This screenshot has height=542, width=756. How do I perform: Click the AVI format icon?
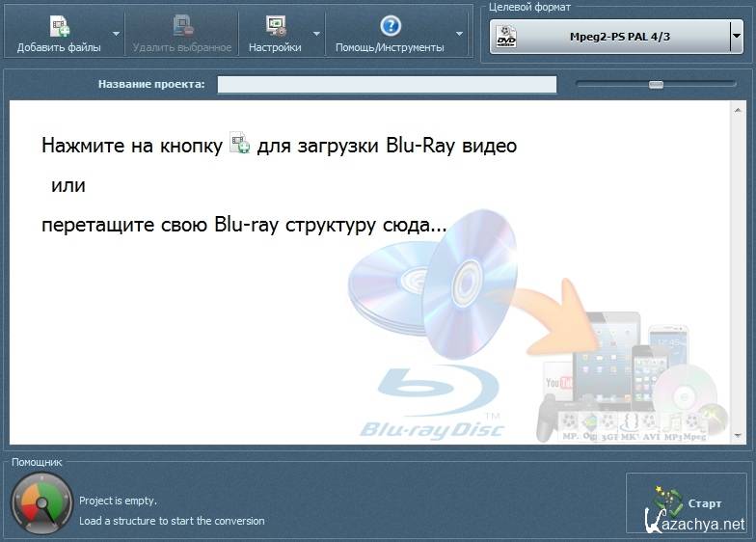tap(651, 422)
